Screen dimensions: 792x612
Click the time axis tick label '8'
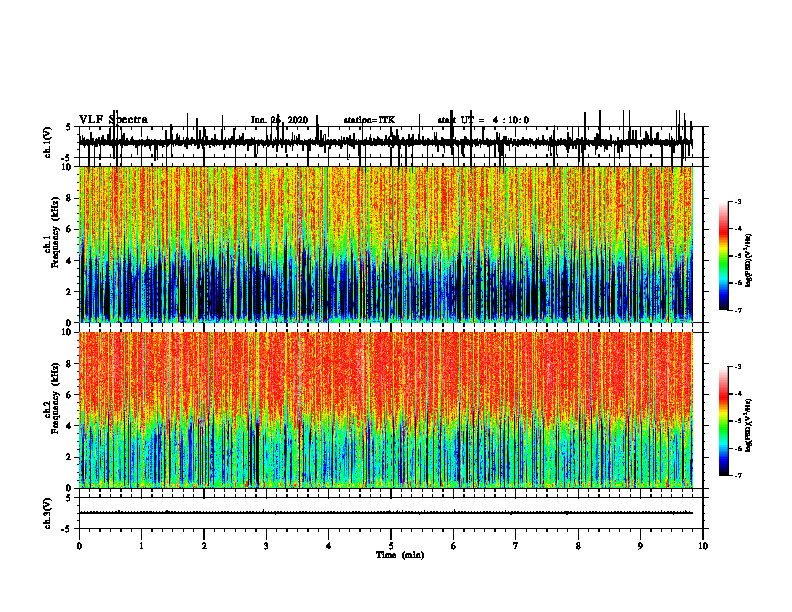578,546
